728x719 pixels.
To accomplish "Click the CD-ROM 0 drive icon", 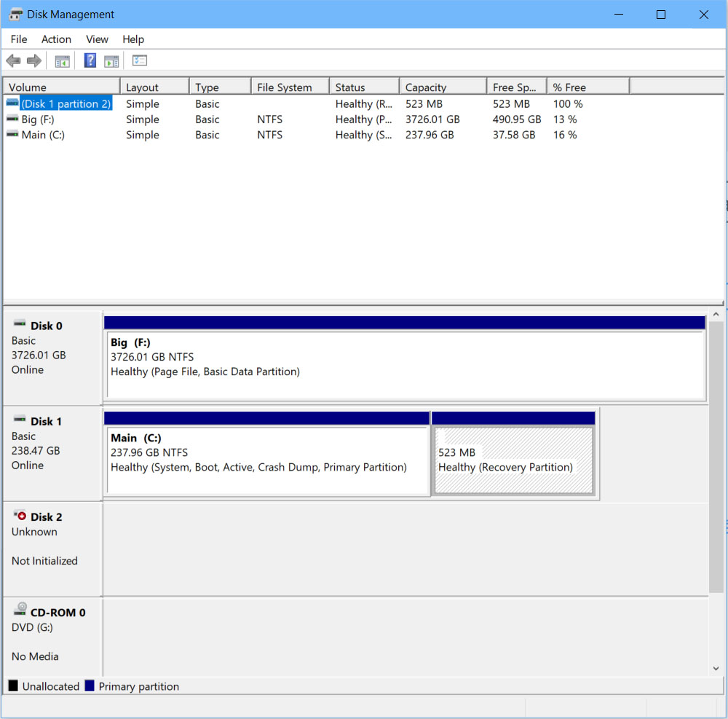I will click(20, 610).
